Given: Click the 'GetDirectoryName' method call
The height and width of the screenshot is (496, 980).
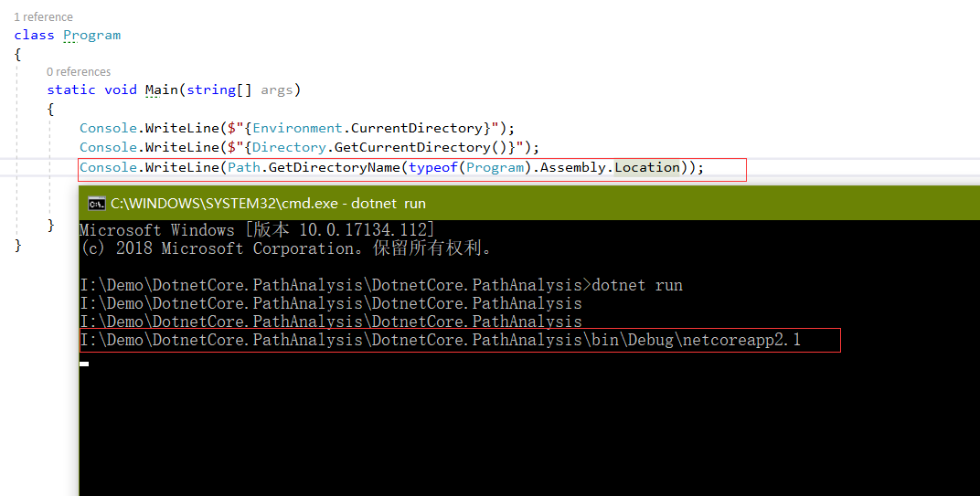Looking at the screenshot, I should (335, 167).
